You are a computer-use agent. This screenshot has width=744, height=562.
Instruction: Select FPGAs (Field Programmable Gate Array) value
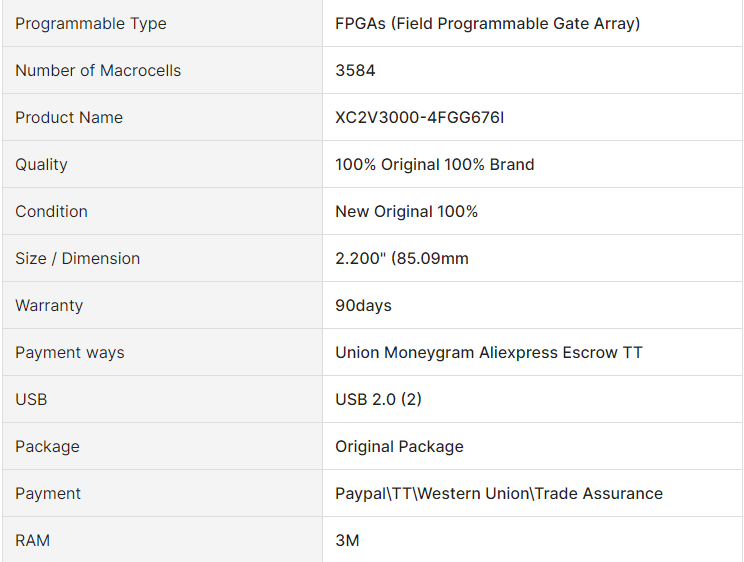(487, 23)
